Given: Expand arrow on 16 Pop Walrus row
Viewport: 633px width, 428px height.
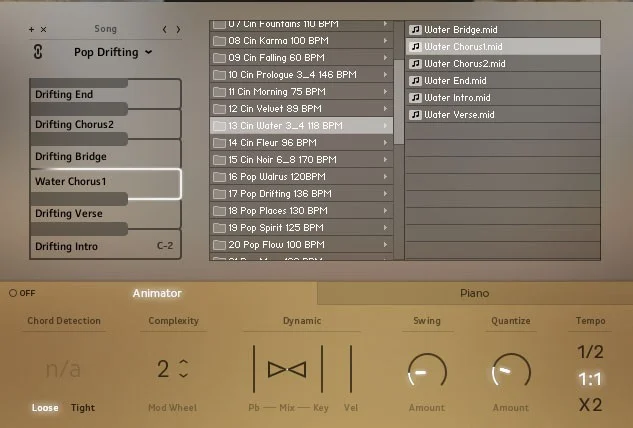Looking at the screenshot, I should 386,176.
